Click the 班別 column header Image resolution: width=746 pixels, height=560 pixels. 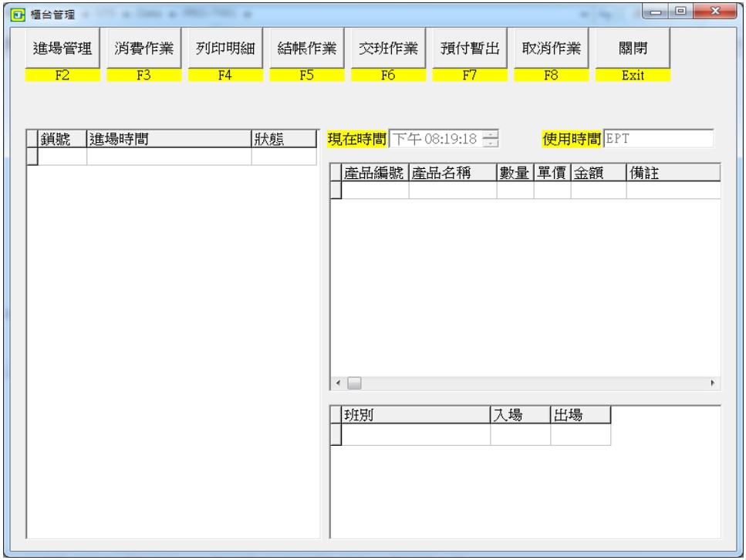[x=415, y=415]
